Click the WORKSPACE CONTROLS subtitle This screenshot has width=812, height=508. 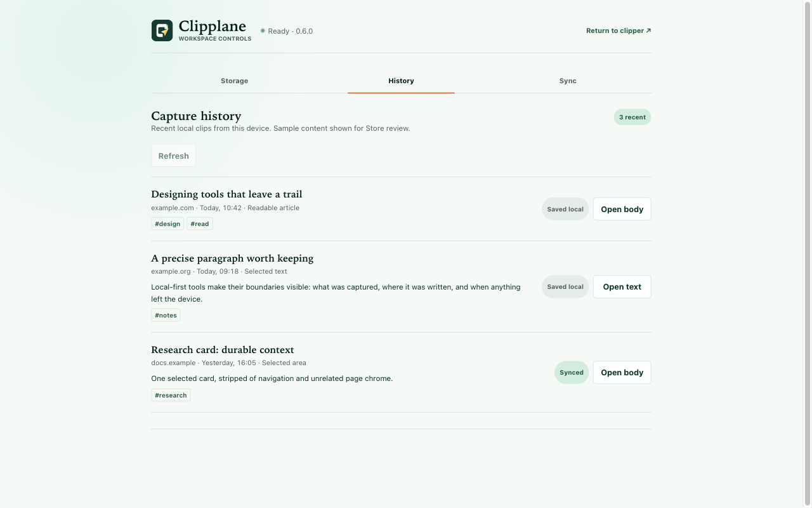(x=215, y=39)
